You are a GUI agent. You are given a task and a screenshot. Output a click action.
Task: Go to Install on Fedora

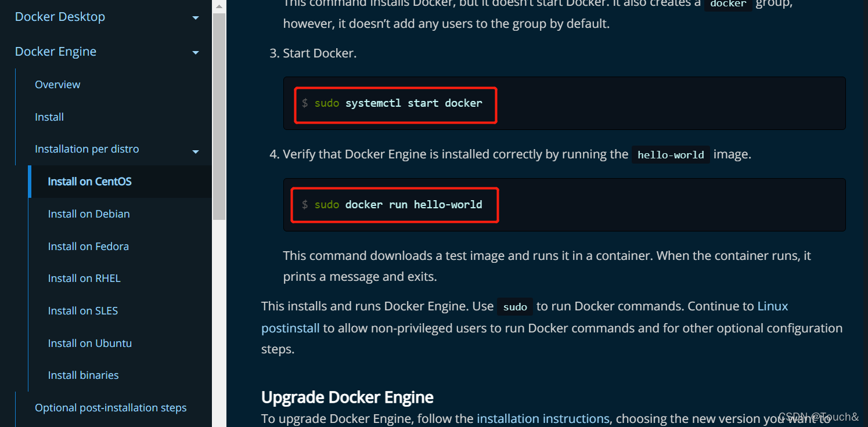(88, 247)
